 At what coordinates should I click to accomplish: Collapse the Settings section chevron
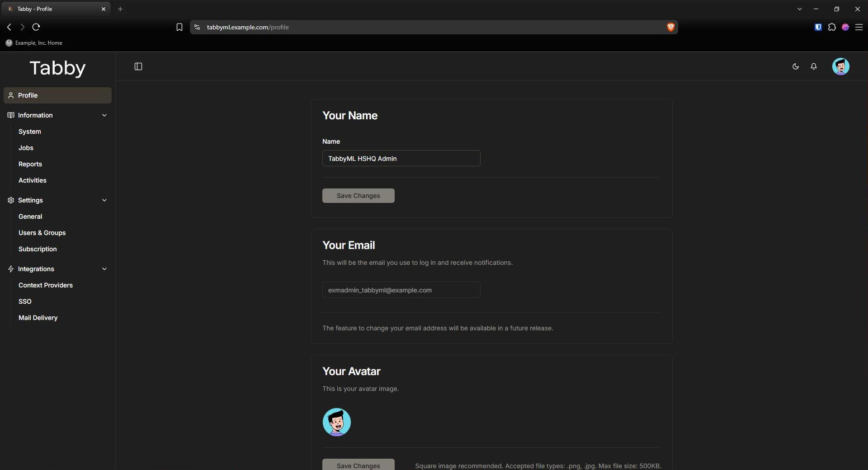coord(104,200)
